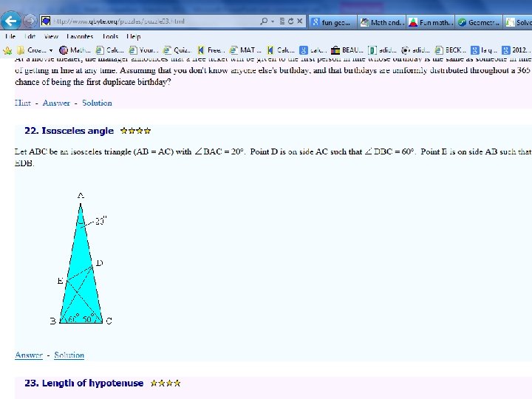532x399 pixels.
Task: Click the Answer link for the birthday puzzle
Action: pyautogui.click(x=56, y=103)
